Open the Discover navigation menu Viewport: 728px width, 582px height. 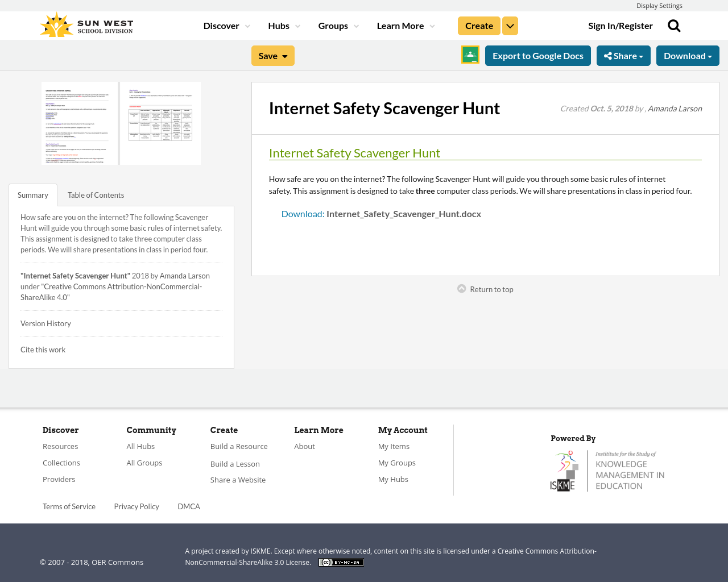point(226,26)
